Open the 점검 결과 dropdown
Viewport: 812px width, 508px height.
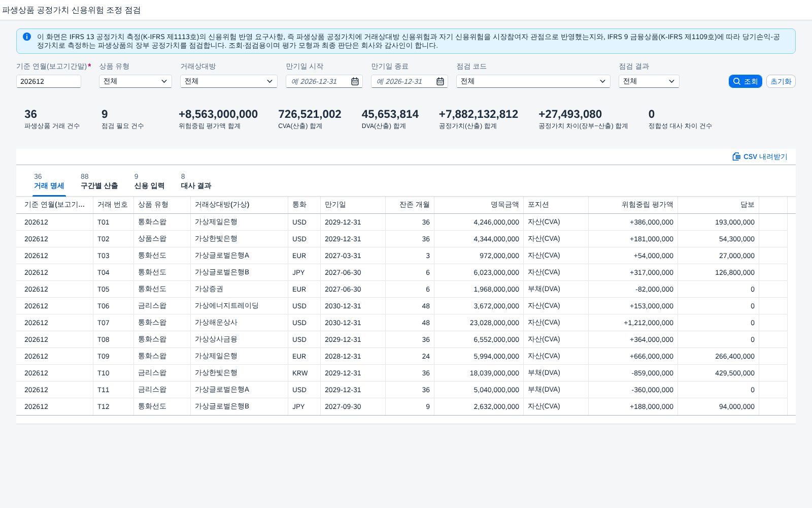point(649,81)
